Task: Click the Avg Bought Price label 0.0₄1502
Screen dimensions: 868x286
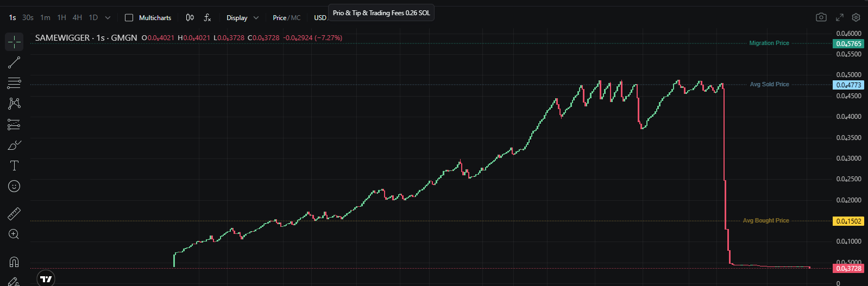Action: click(848, 221)
